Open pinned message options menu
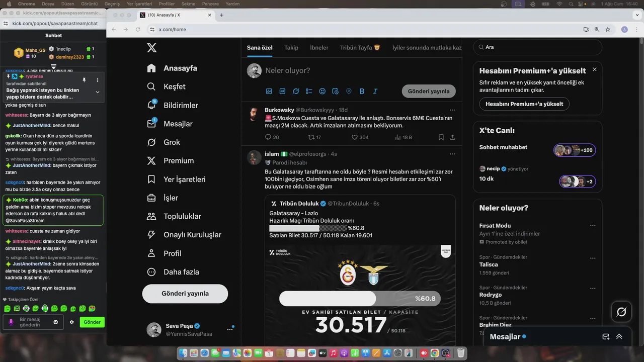The image size is (644, 362). [98, 80]
